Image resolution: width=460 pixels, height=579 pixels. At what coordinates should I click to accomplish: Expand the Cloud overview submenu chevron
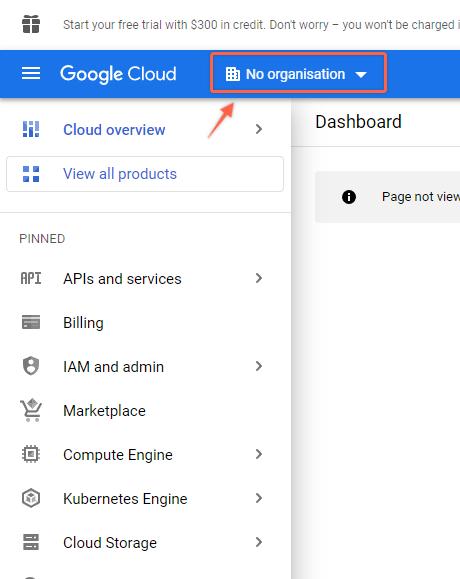click(259, 129)
